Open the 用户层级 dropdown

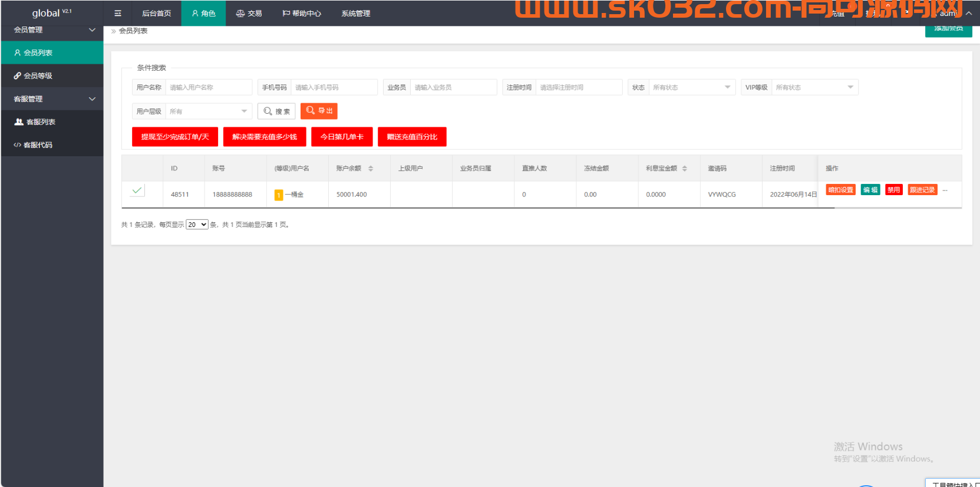coord(209,111)
